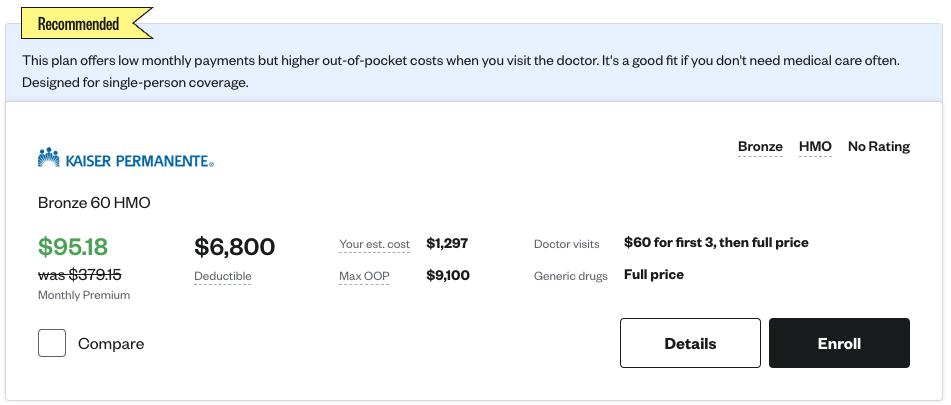Image resolution: width=951 pixels, height=405 pixels.
Task: Click the $6,800 deductible amount
Action: [x=235, y=247]
